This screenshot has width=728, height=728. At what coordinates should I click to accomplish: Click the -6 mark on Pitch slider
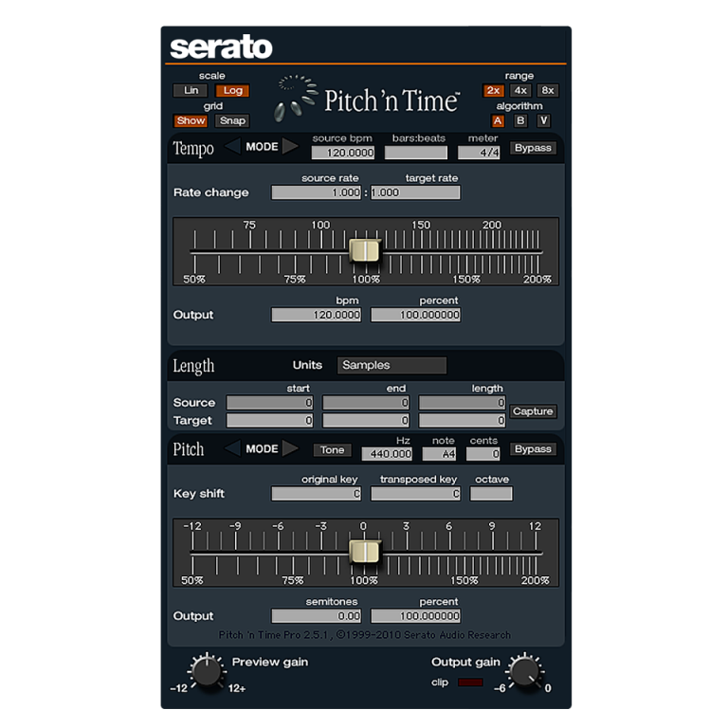[278, 526]
